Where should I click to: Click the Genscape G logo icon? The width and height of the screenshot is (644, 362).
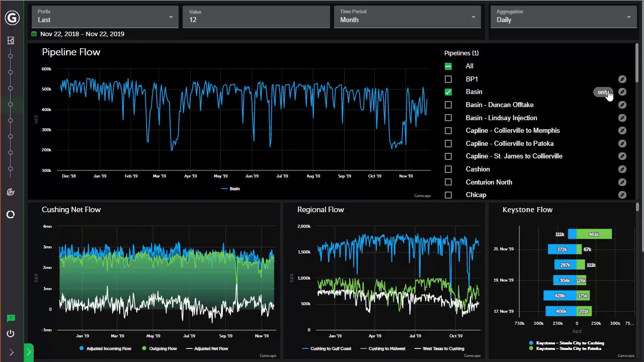pyautogui.click(x=12, y=18)
